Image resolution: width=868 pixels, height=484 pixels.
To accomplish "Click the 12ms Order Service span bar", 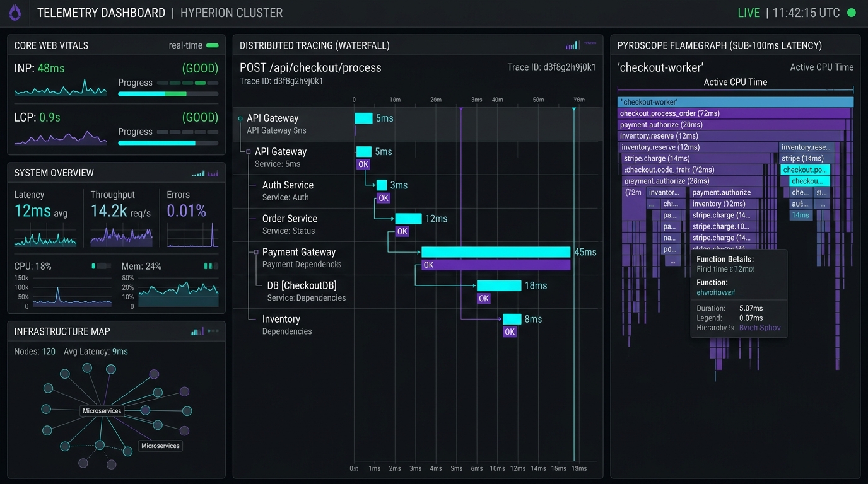I will coord(408,219).
